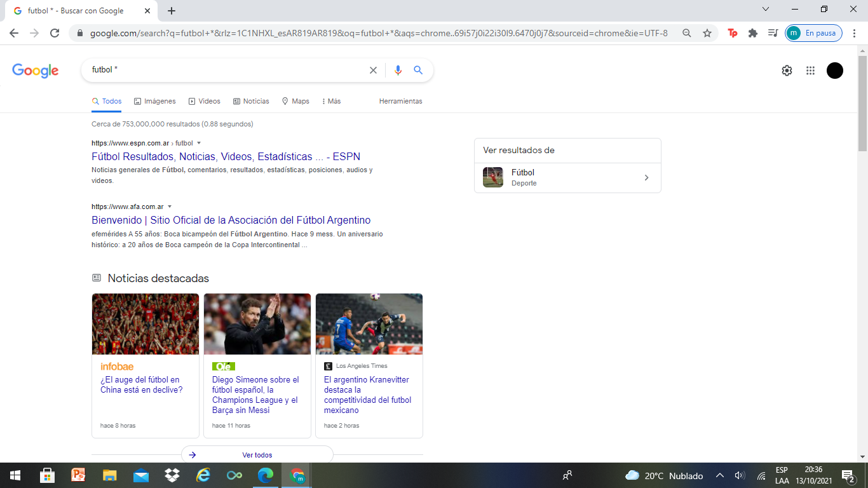Click the Ver todos button
Image resolution: width=868 pixels, height=488 pixels.
[257, 455]
